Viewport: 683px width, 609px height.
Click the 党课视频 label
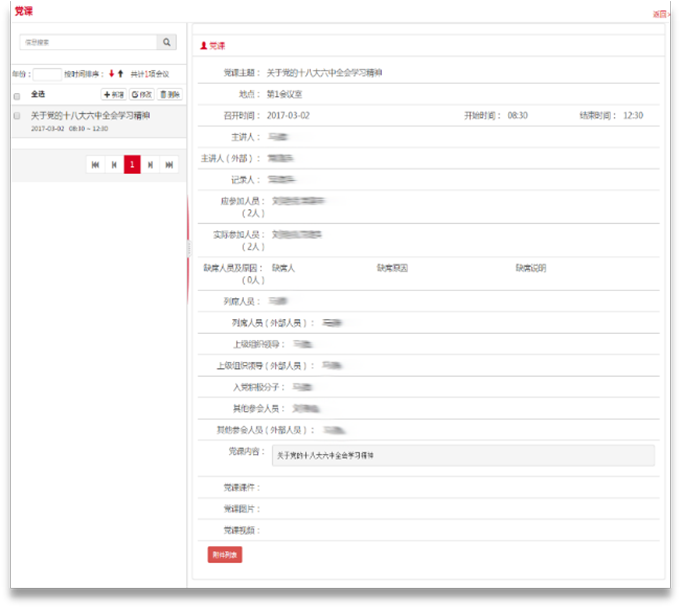(242, 530)
